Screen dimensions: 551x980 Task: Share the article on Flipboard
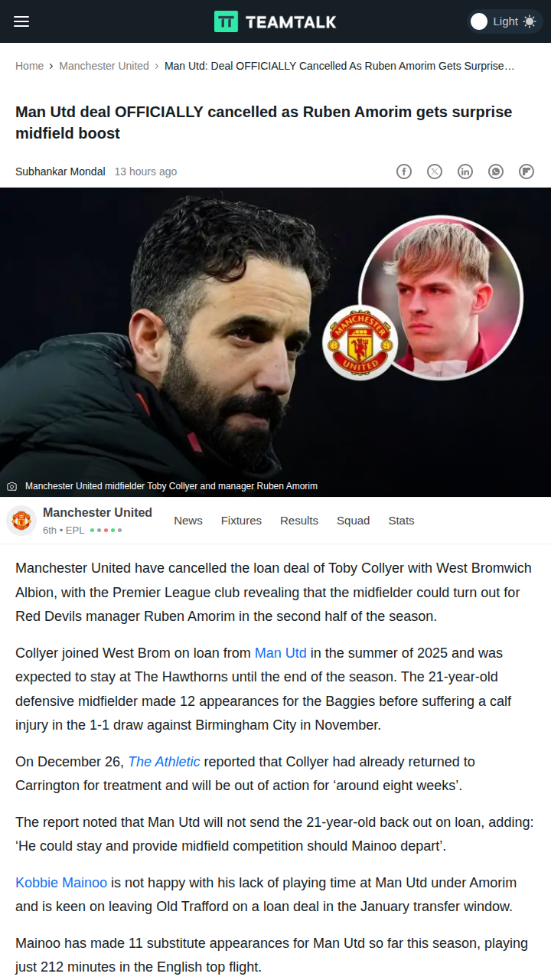tap(527, 171)
